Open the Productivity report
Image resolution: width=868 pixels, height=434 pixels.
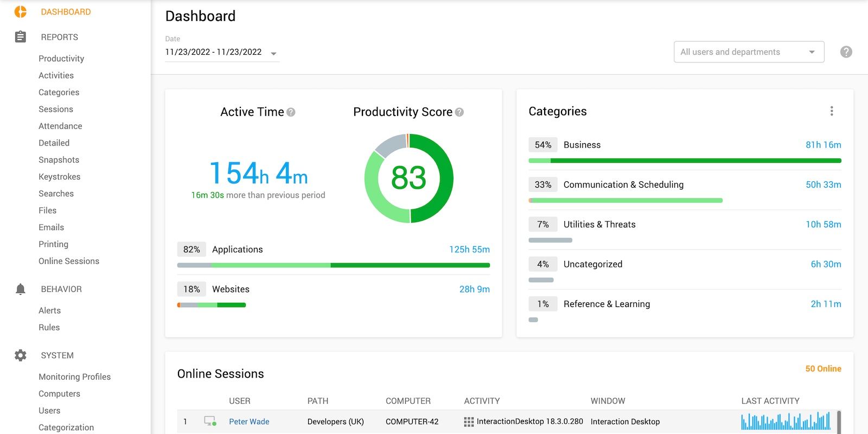pyautogui.click(x=61, y=59)
